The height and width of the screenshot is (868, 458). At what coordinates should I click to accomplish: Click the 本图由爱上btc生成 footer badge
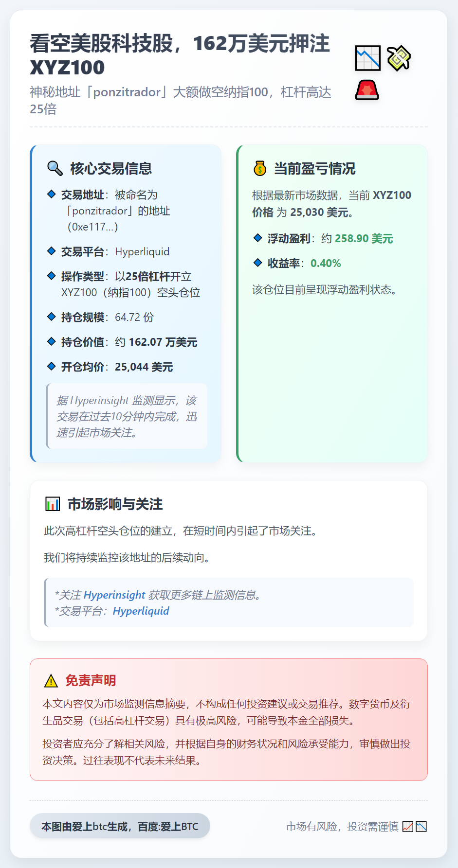coord(120,826)
